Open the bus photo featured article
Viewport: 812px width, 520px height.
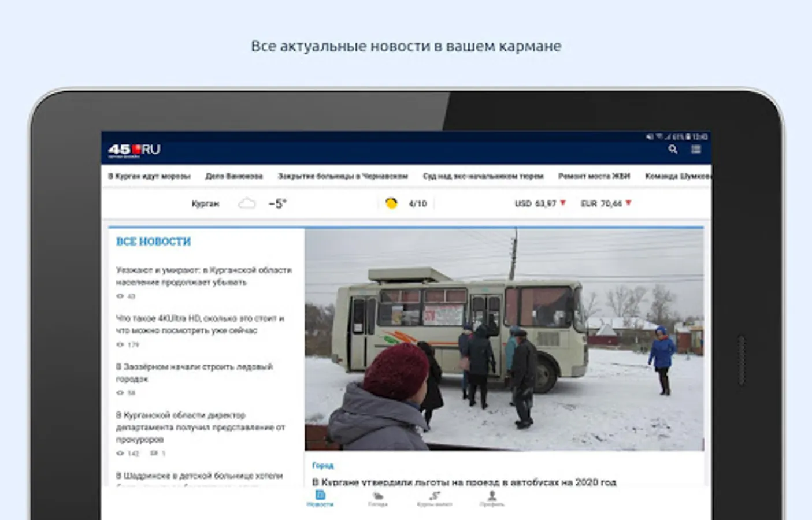coord(504,340)
